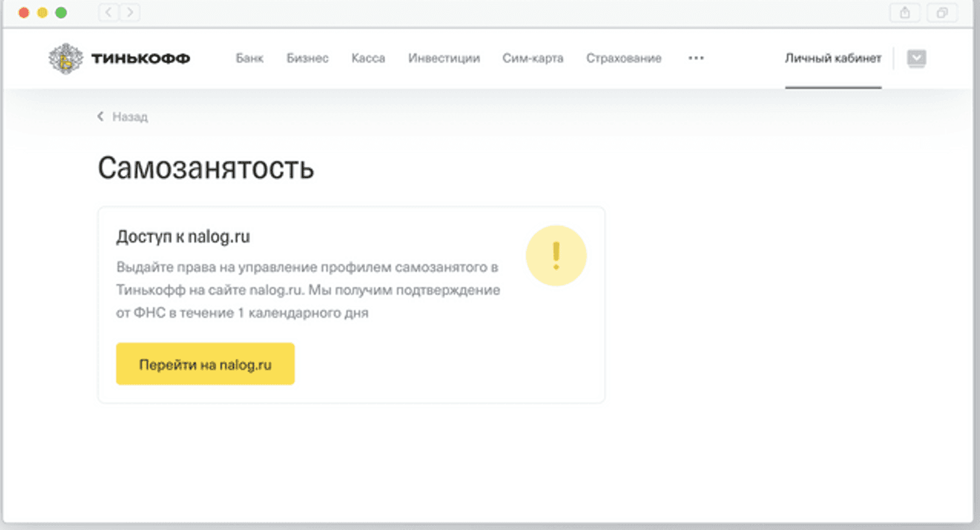The height and width of the screenshot is (530, 980).
Task: Click the Tinkoff logo emblem
Action: [65, 59]
